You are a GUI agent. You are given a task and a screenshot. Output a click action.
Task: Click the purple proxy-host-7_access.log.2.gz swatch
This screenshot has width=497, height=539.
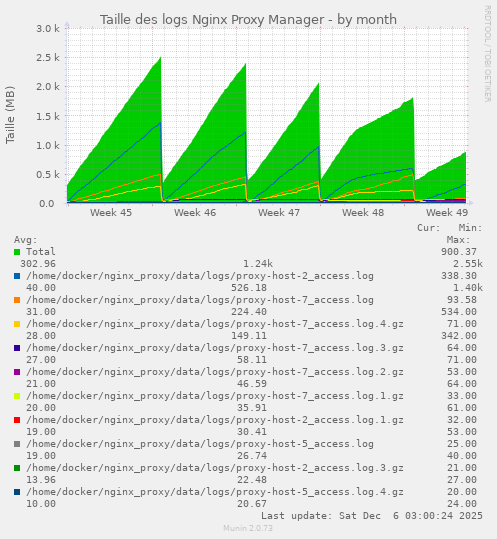pyautogui.click(x=17, y=372)
